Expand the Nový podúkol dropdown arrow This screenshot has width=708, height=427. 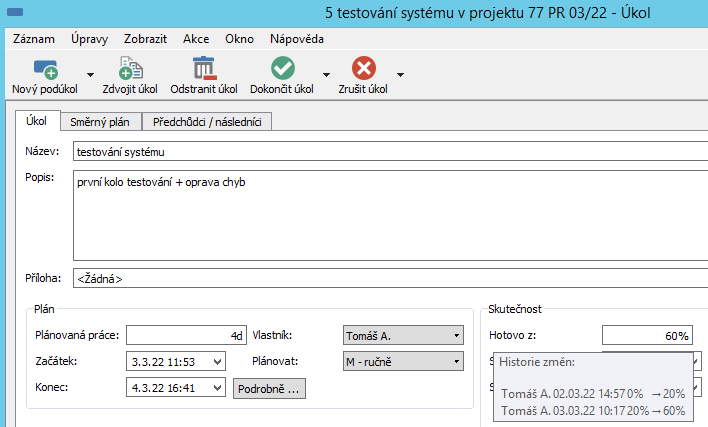click(x=90, y=75)
